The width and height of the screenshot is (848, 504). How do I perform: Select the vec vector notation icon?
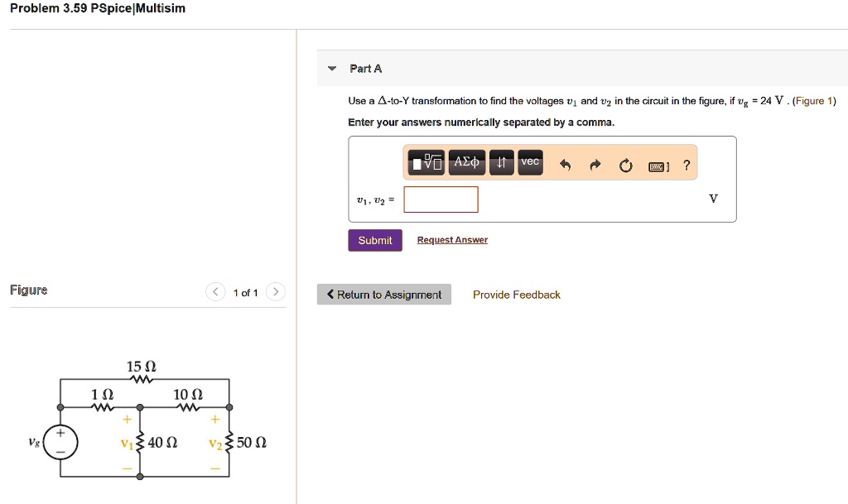[x=529, y=162]
